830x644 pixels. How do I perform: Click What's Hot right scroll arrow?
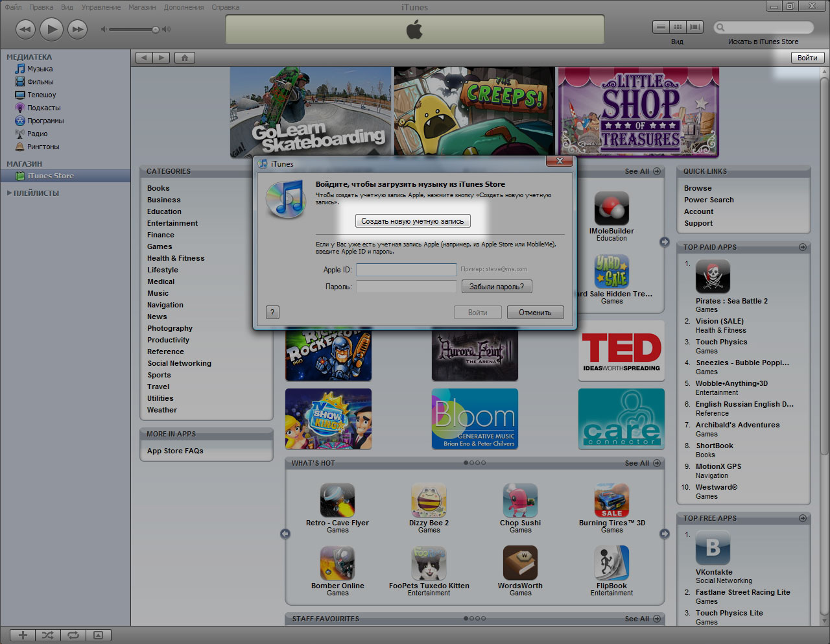tap(665, 534)
